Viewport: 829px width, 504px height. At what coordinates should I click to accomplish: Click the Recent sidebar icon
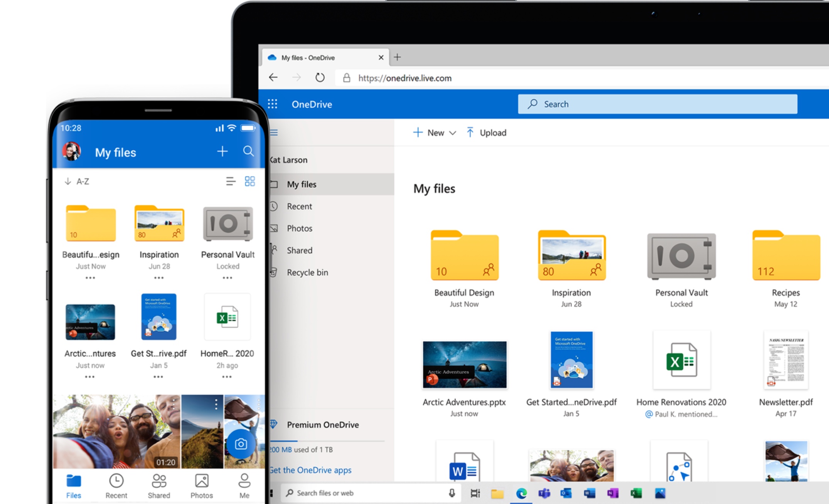pos(275,206)
